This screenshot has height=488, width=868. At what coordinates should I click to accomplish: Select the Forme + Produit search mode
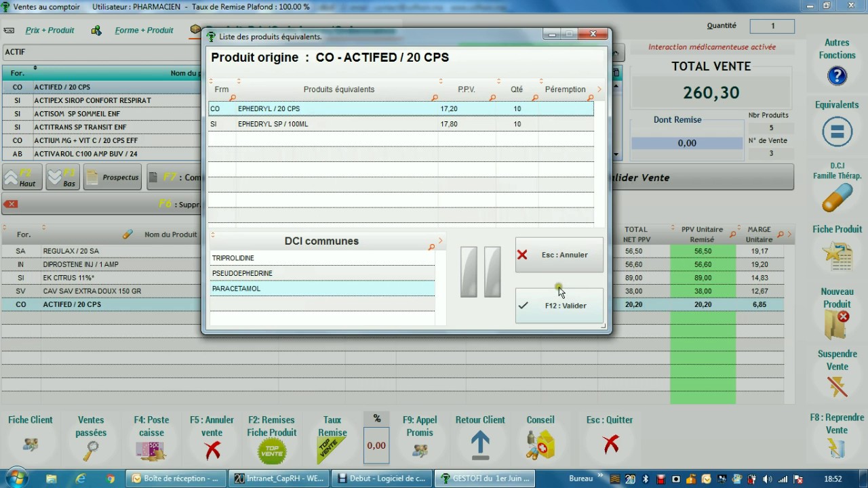144,30
